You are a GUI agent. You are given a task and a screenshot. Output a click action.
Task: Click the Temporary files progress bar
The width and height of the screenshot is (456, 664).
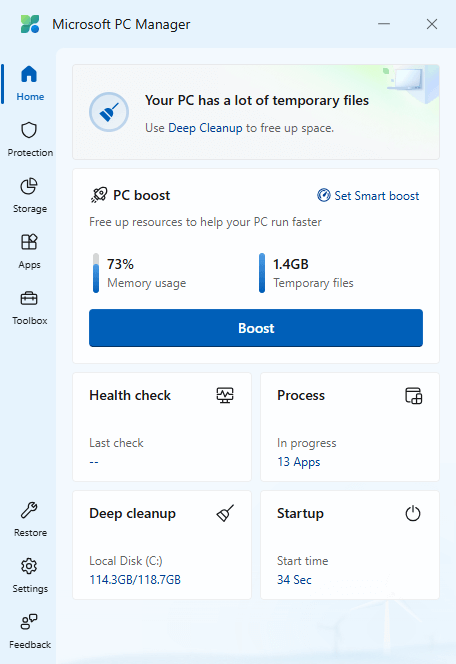point(262,273)
